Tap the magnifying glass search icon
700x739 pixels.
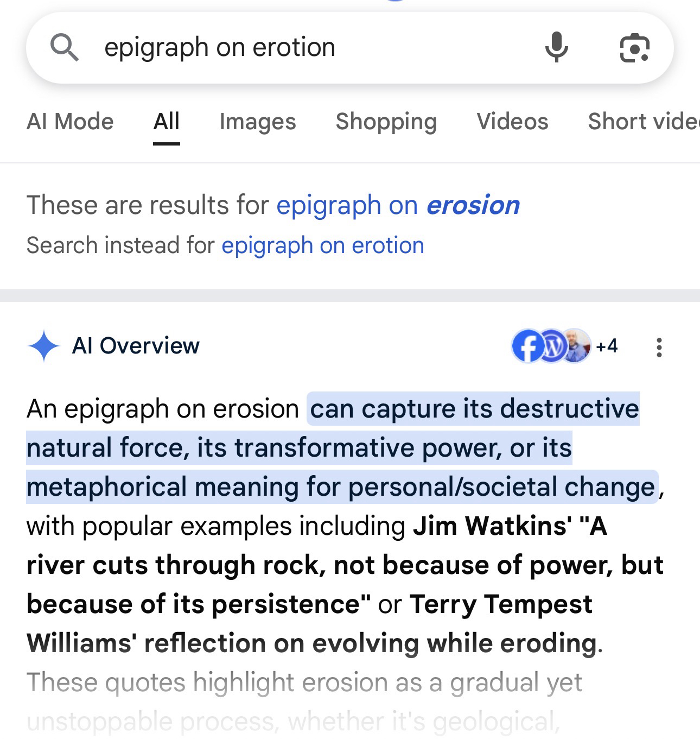(x=65, y=47)
